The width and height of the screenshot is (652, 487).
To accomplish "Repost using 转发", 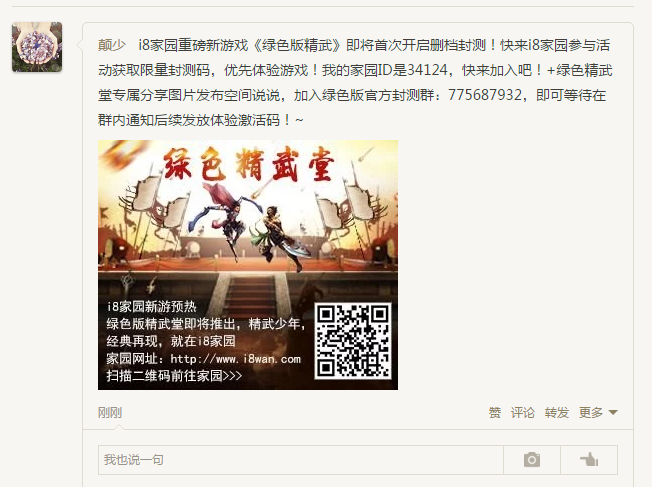I will 557,413.
